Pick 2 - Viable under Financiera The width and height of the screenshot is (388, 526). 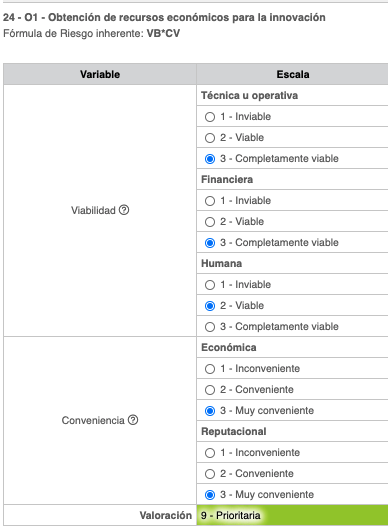tap(210, 222)
